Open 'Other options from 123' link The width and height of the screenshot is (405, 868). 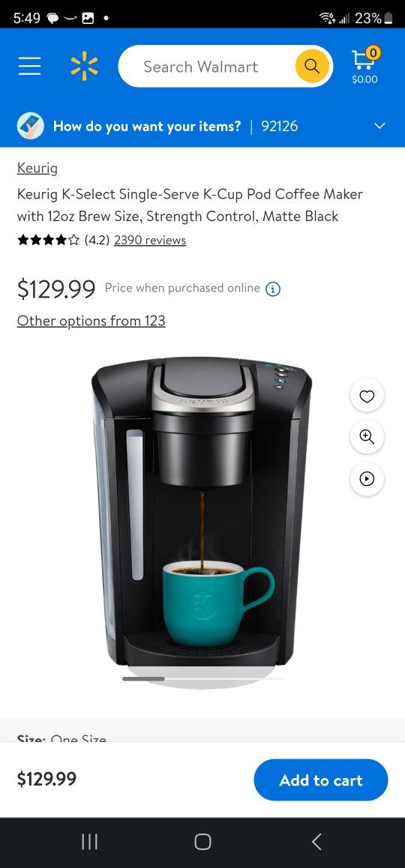[x=91, y=321]
